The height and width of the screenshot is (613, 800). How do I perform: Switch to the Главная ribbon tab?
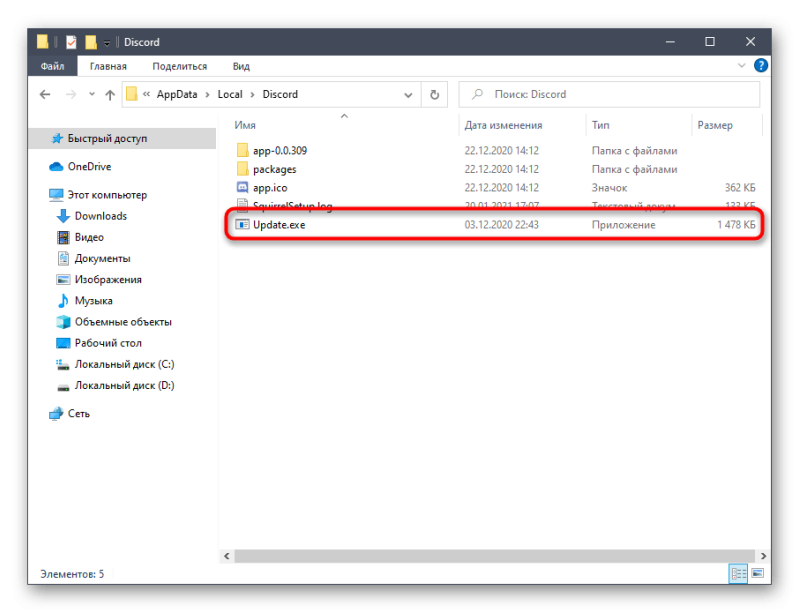pos(108,66)
